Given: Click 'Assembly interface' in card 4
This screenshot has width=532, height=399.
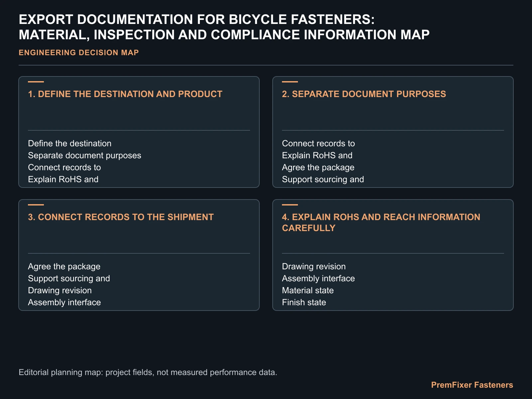Looking at the screenshot, I should [319, 279].
